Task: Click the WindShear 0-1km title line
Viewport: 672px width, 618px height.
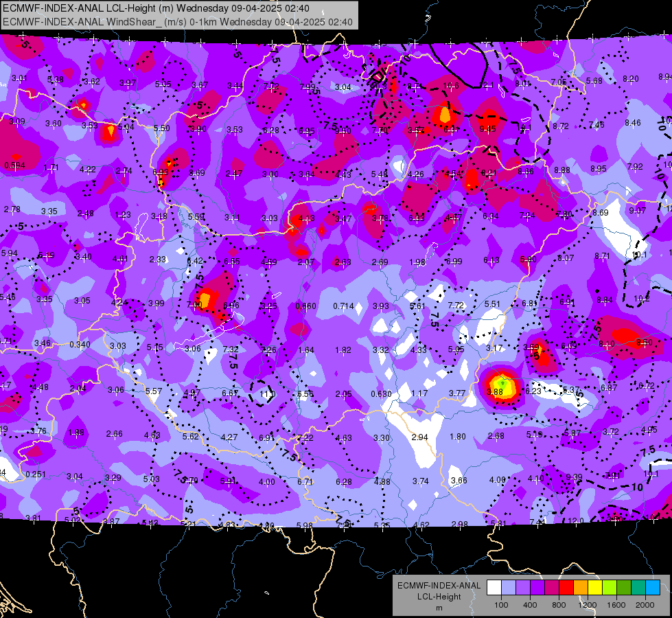Action: [x=177, y=22]
